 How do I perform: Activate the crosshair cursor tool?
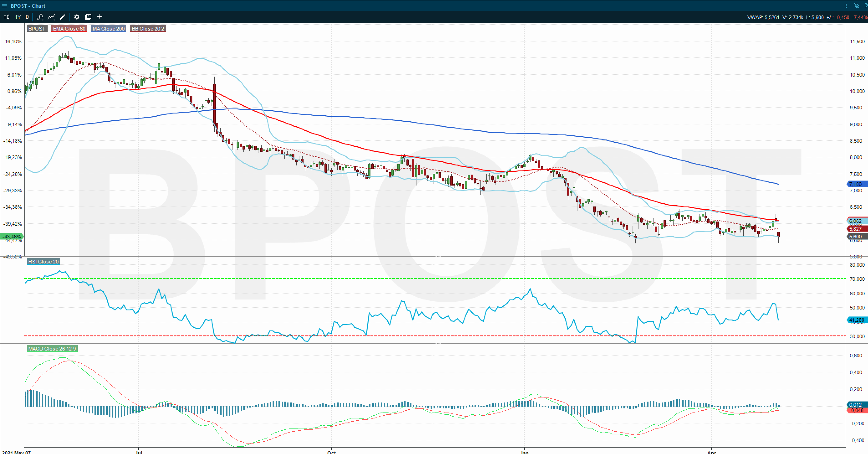coord(100,17)
